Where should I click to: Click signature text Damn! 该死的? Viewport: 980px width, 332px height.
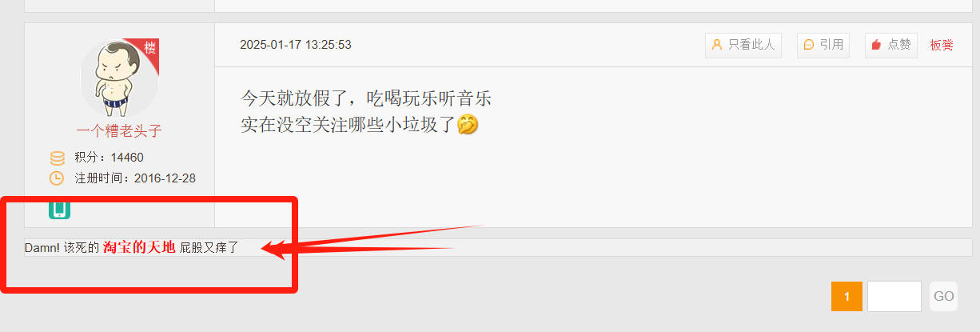click(x=62, y=248)
